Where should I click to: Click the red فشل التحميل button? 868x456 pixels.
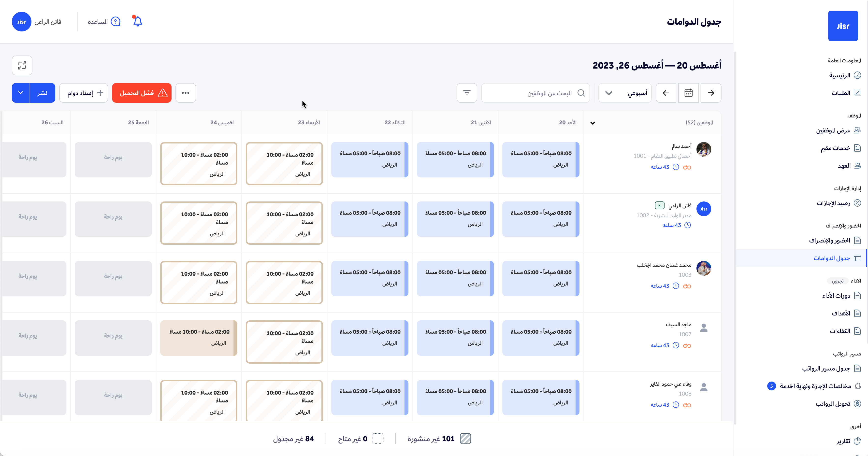pyautogui.click(x=142, y=93)
